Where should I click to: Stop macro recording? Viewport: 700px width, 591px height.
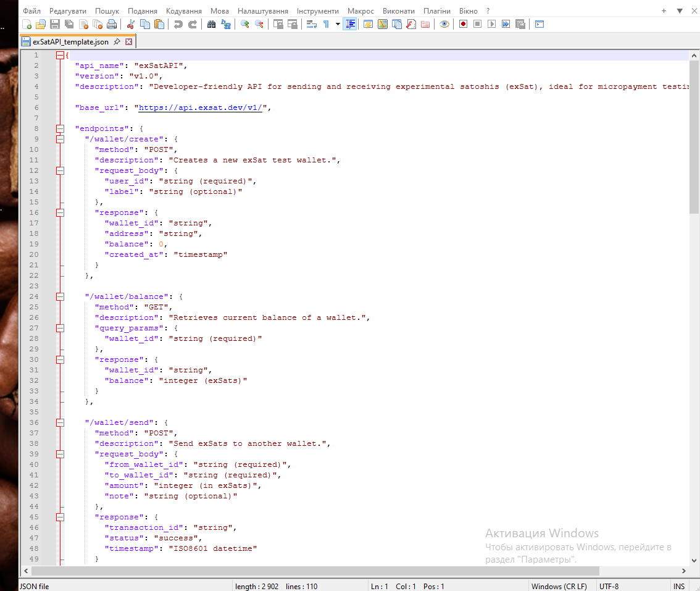pyautogui.click(x=477, y=24)
